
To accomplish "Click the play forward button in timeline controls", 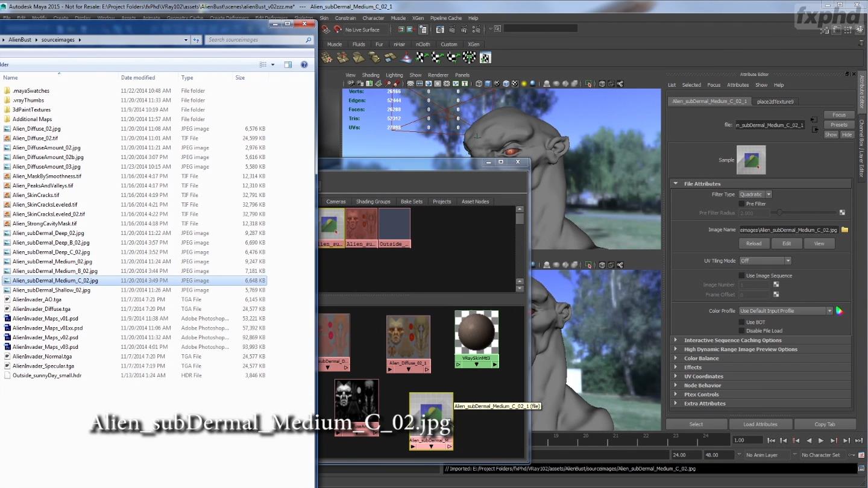I will point(821,440).
